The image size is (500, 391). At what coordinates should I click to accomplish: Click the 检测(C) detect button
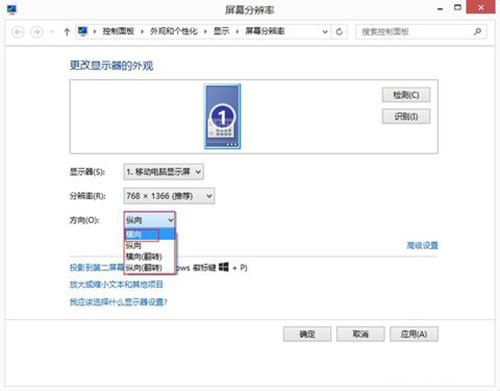tap(406, 95)
